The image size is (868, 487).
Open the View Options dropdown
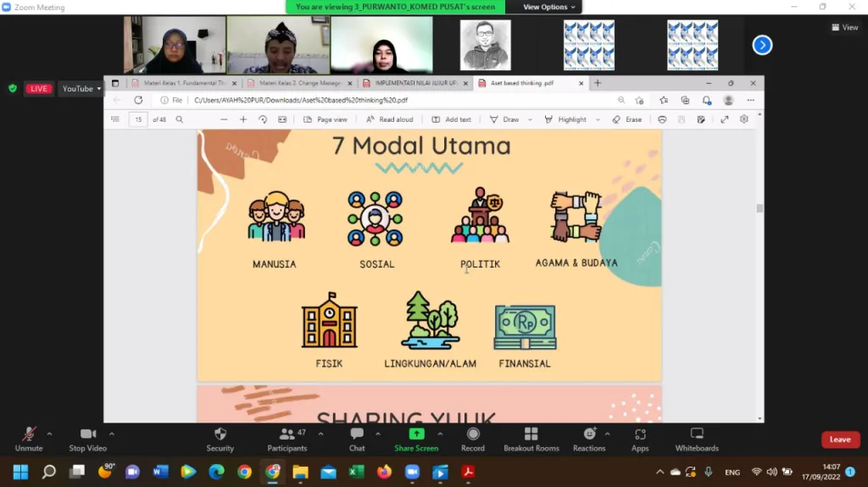point(548,7)
